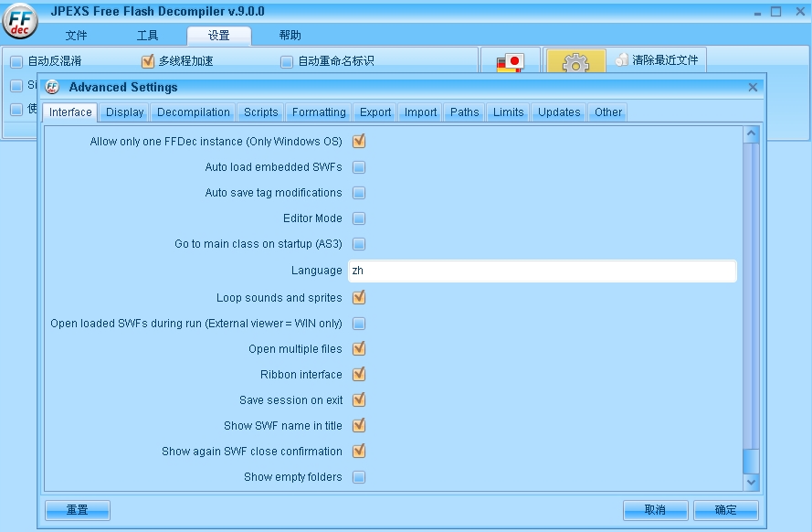Uncheck Loop sounds and sprites
Viewport: 812px width, 532px height.
(359, 297)
